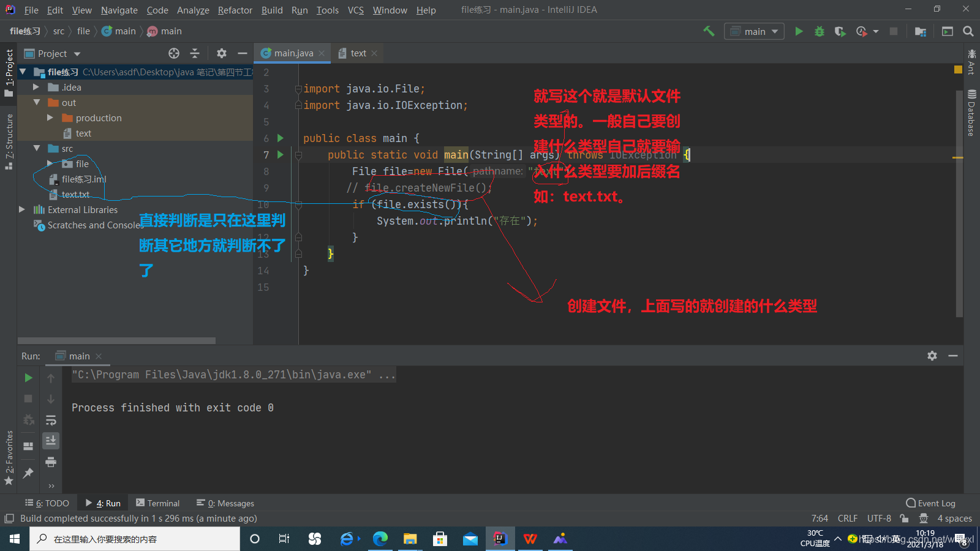Collapse all in Project panel toolbar
Screen dimensions: 980x551
(195, 53)
